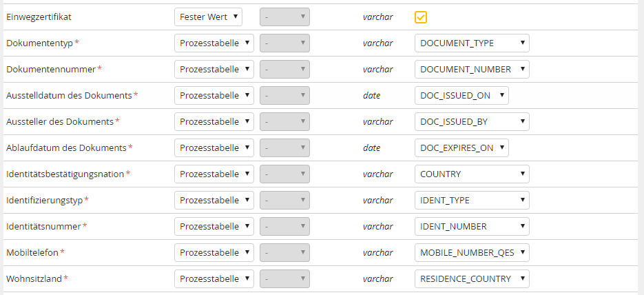Click Prozesstabelle dropdown in the Identitätsbestätigungsnation row
This screenshot has width=644, height=295.
pyautogui.click(x=214, y=174)
